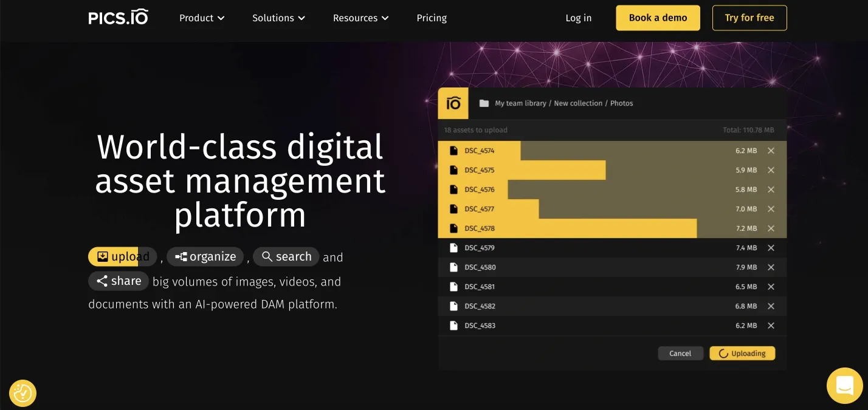The height and width of the screenshot is (410, 868).
Task: Click the yellow badge icon bottom left
Action: [x=22, y=393]
